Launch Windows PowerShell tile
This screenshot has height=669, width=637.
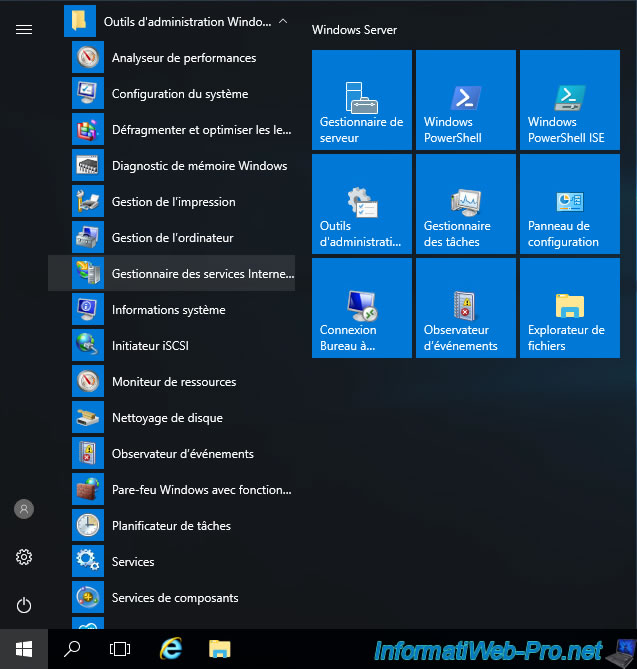coord(466,100)
